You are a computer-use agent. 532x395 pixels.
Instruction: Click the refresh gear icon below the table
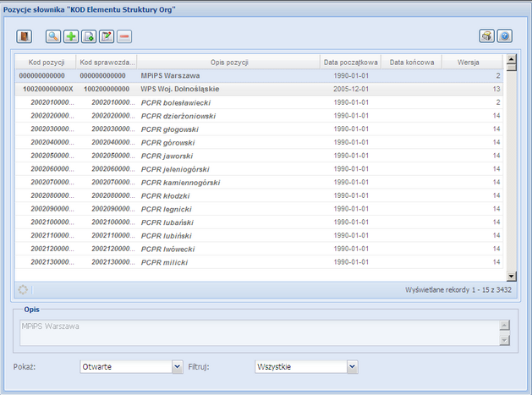click(x=24, y=288)
